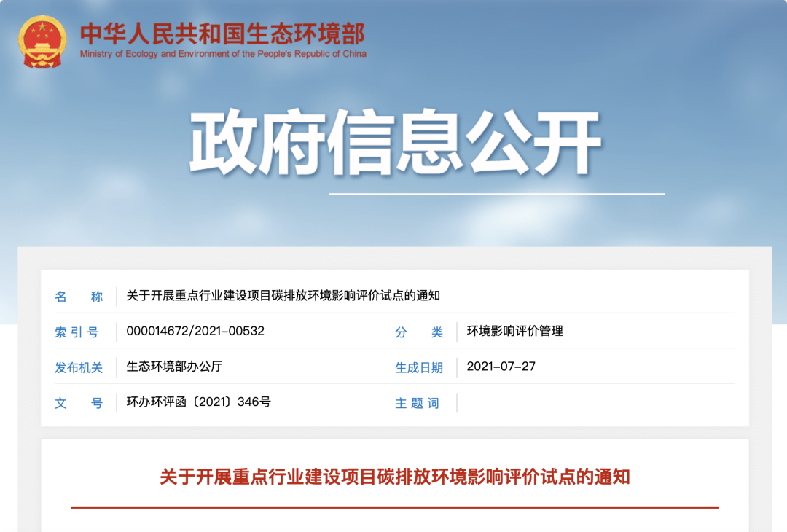Click the 主题词 field label
The width and height of the screenshot is (787, 532).
point(418,403)
